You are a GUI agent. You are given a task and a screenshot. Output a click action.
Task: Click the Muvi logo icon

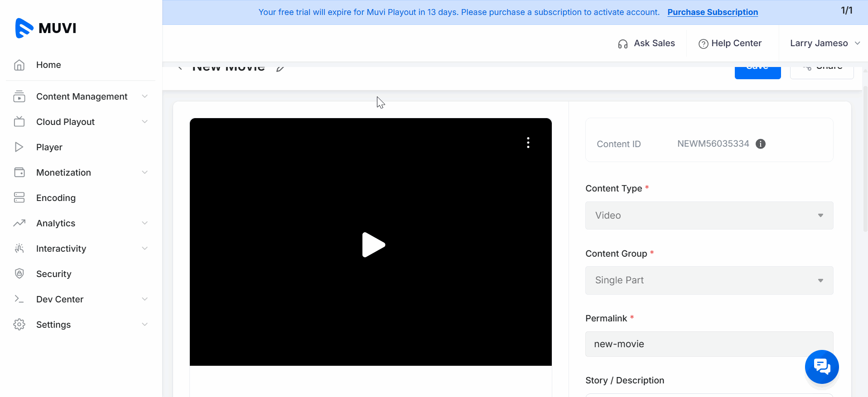pos(24,28)
